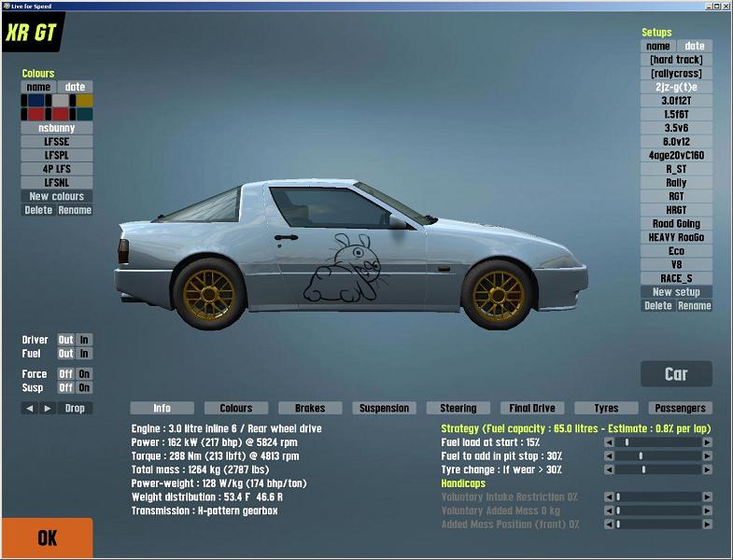This screenshot has height=560, width=733.
Task: Pick the teal colour swatch
Action: [x=85, y=114]
